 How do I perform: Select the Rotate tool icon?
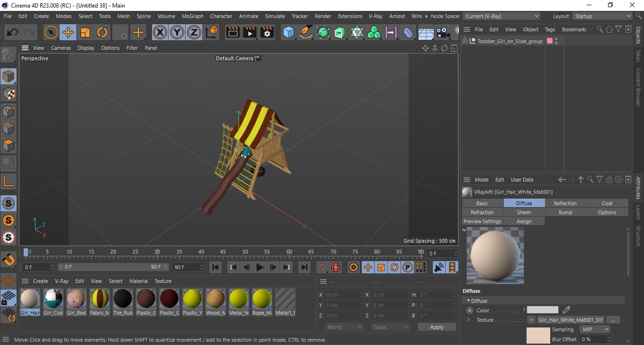click(x=102, y=33)
